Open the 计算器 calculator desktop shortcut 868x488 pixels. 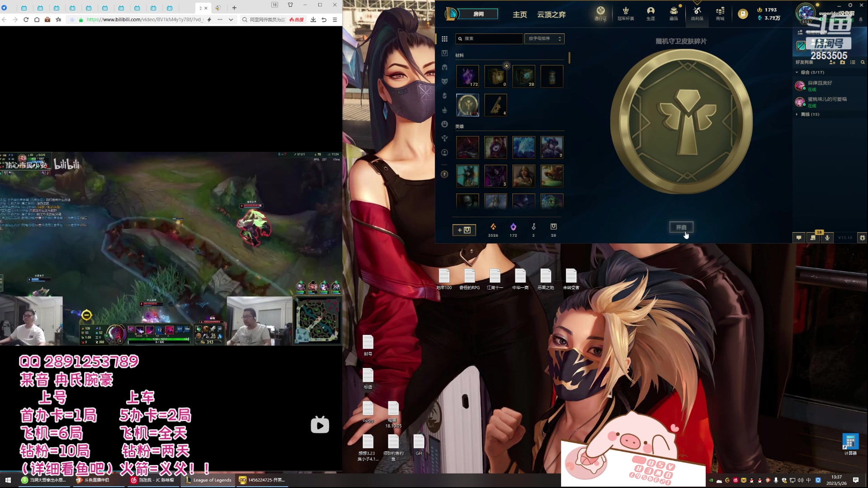click(x=850, y=445)
